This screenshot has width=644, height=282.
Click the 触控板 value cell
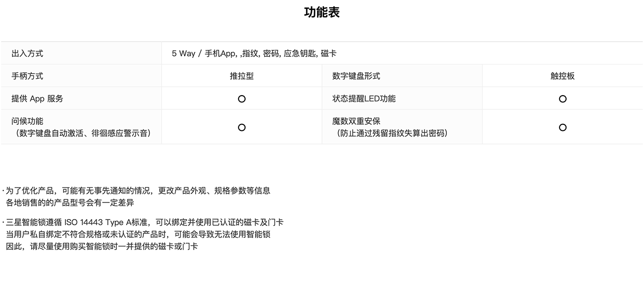coord(562,76)
